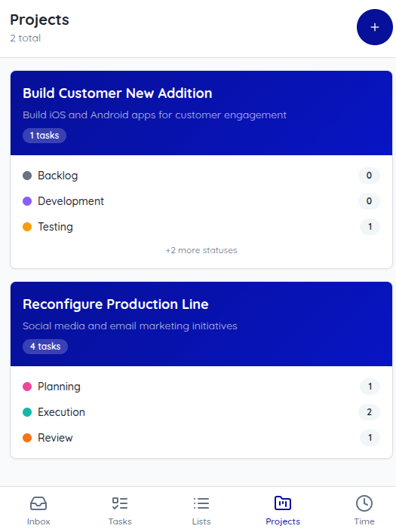Click Planning count badge showing 1

click(x=370, y=387)
